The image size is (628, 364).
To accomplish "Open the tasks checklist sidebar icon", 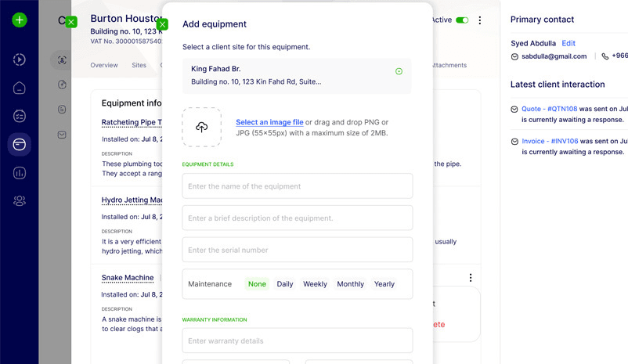I will coord(20,117).
